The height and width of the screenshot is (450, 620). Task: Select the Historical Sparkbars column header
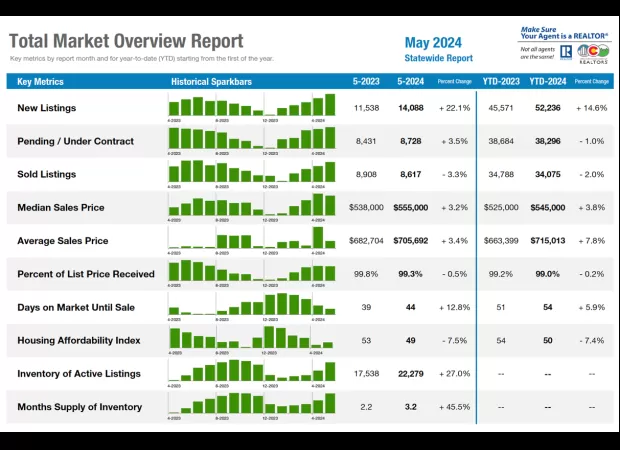pos(211,81)
